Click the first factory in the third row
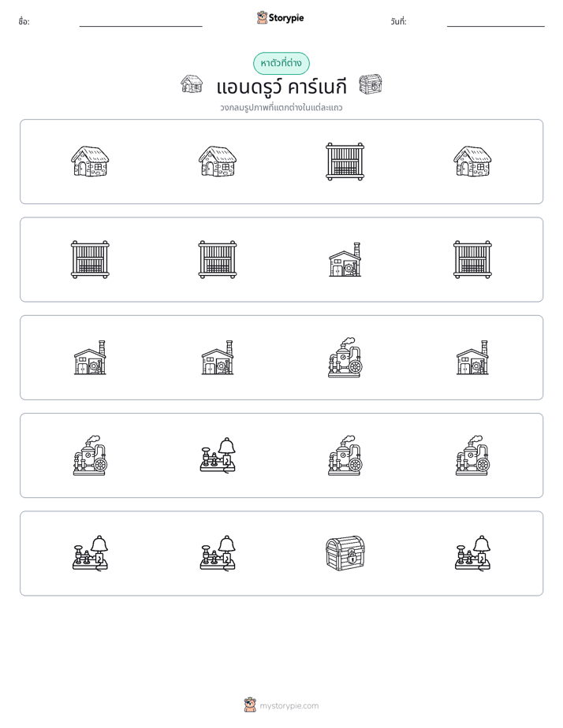Screen dimensions: 563x728 90,358
